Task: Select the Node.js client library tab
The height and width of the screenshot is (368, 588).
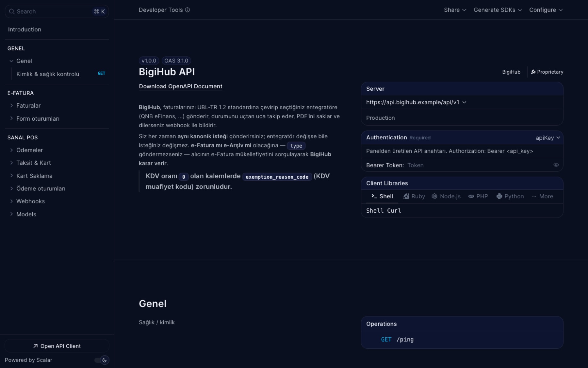Action: click(x=446, y=196)
